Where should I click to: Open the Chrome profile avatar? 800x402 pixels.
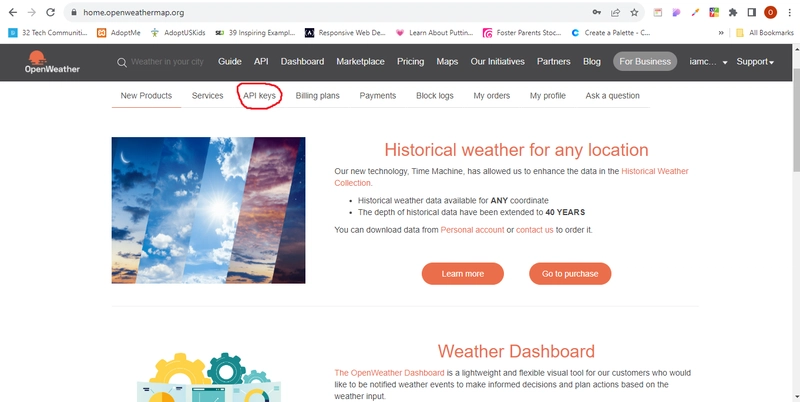[x=770, y=12]
